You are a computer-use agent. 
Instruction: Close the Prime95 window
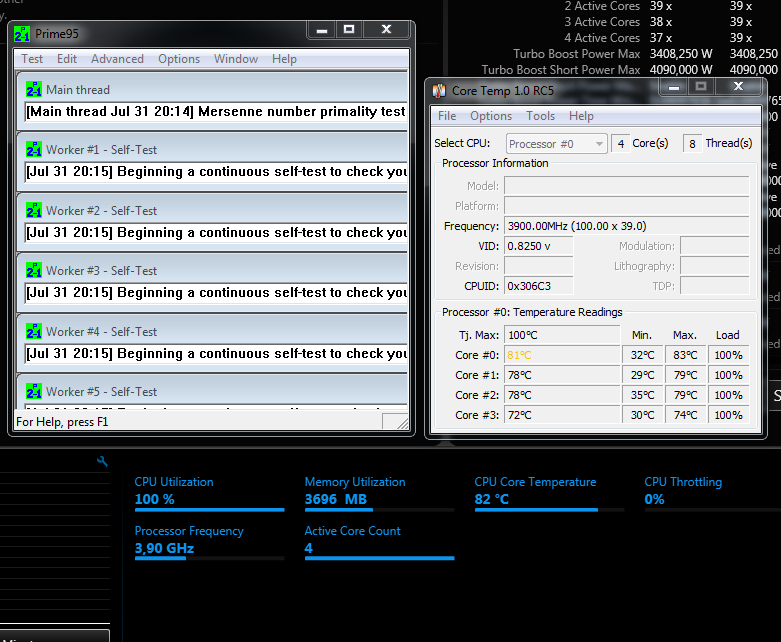tap(386, 30)
